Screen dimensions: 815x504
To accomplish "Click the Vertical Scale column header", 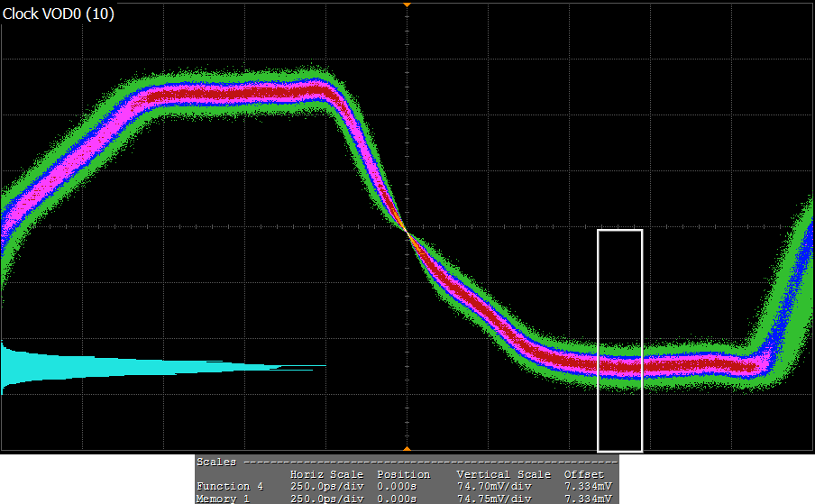I will click(503, 474).
